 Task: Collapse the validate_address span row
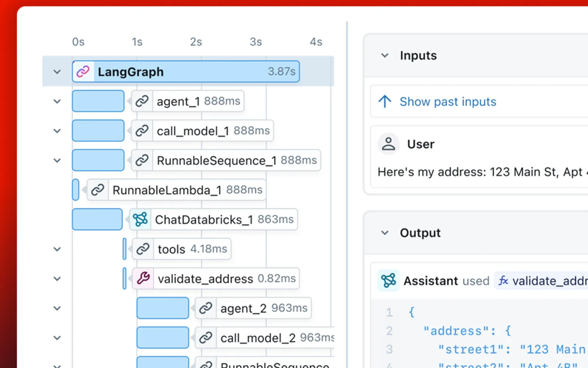pos(57,279)
